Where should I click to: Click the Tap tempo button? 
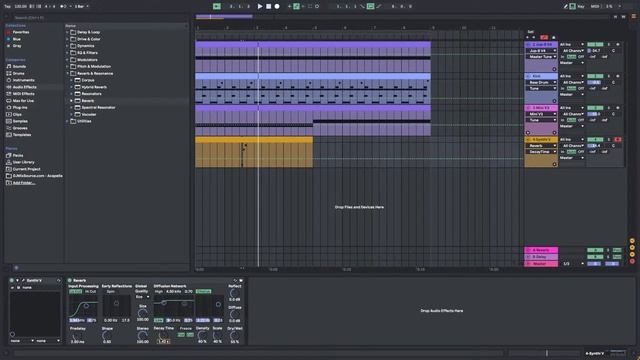click(7, 7)
